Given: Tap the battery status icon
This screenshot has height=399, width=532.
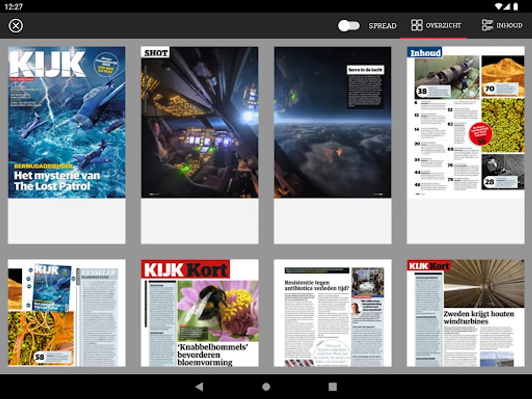Looking at the screenshot, I should coord(516,6).
